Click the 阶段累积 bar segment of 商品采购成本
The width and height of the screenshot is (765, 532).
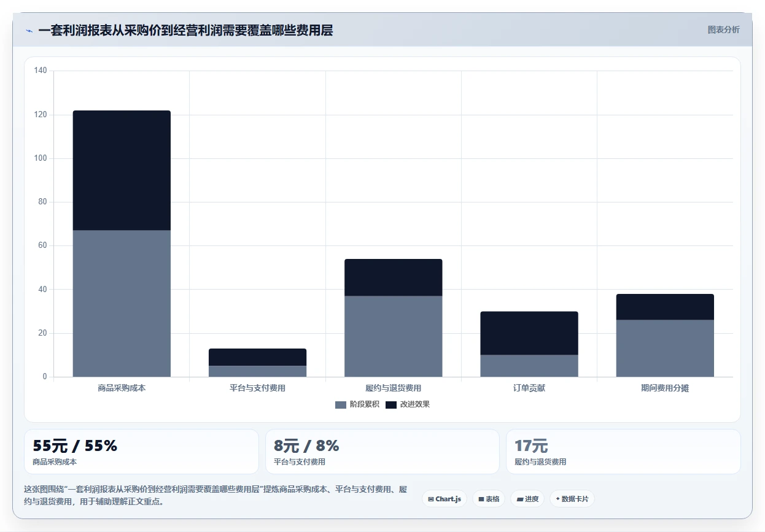click(x=122, y=304)
